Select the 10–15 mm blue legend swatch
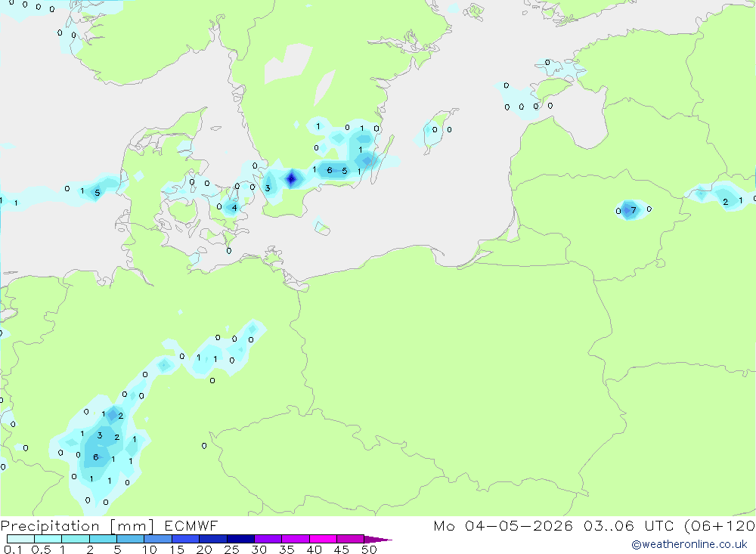The width and height of the screenshot is (756, 554). (158, 539)
